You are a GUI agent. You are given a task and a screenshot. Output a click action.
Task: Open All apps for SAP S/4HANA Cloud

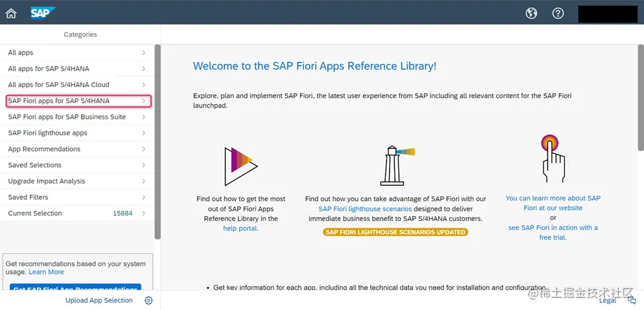77,84
